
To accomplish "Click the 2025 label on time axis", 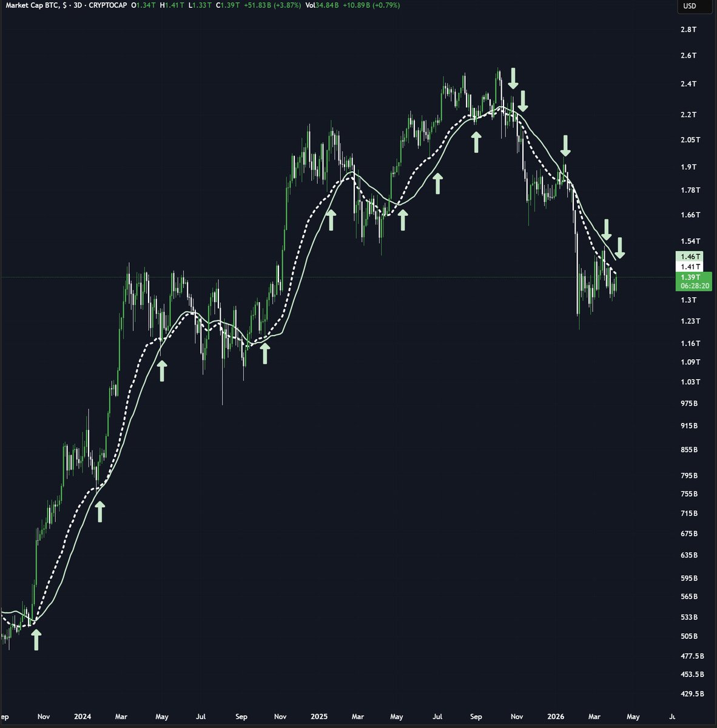I will pyautogui.click(x=319, y=716).
